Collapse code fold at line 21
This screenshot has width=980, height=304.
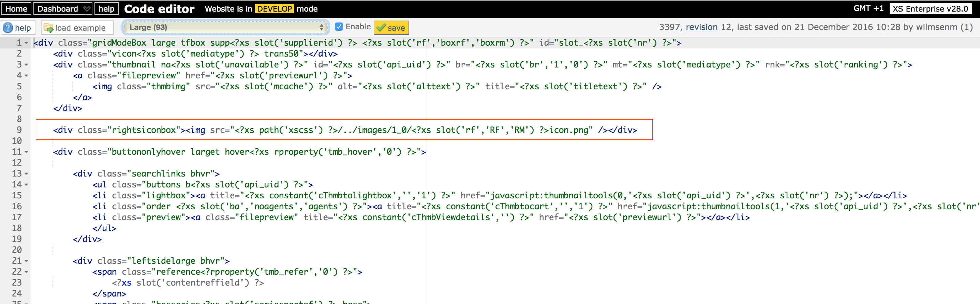pos(26,261)
